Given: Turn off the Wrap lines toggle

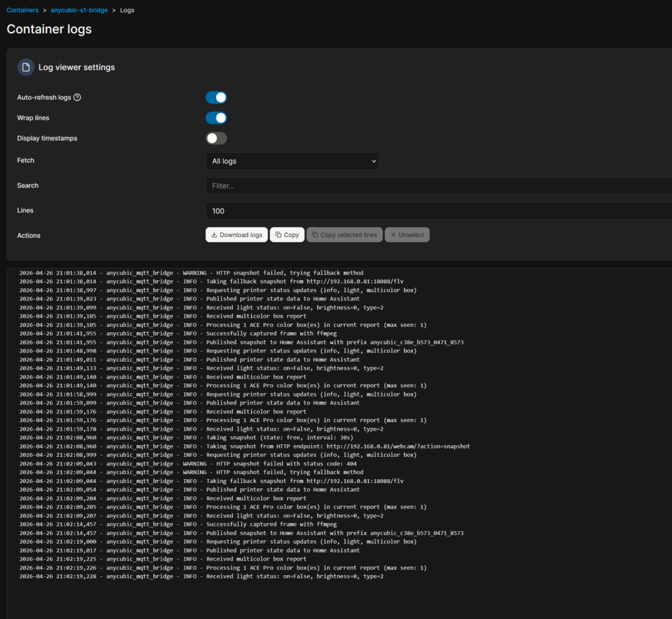Looking at the screenshot, I should [x=216, y=118].
